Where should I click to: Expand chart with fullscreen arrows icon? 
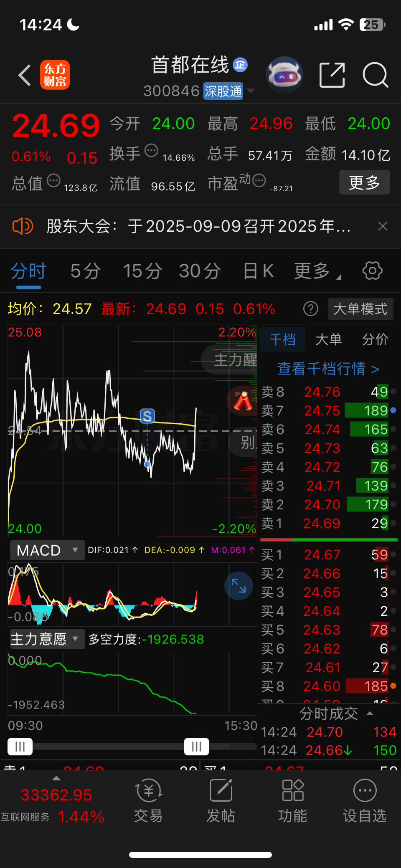(239, 586)
